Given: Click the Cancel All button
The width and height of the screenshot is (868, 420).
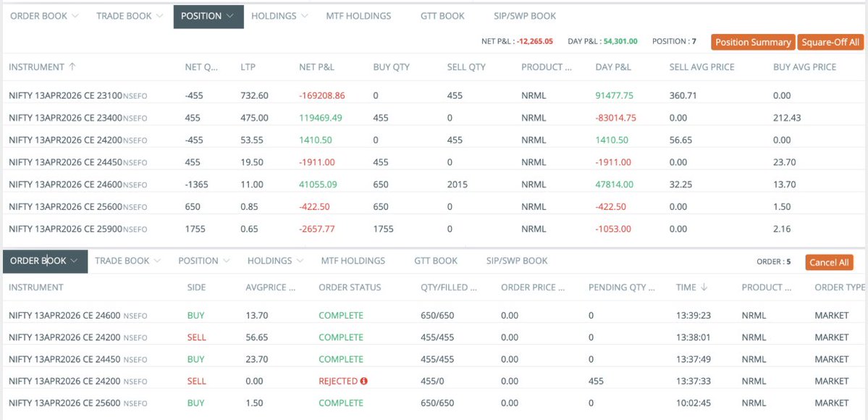Looking at the screenshot, I should (x=829, y=263).
